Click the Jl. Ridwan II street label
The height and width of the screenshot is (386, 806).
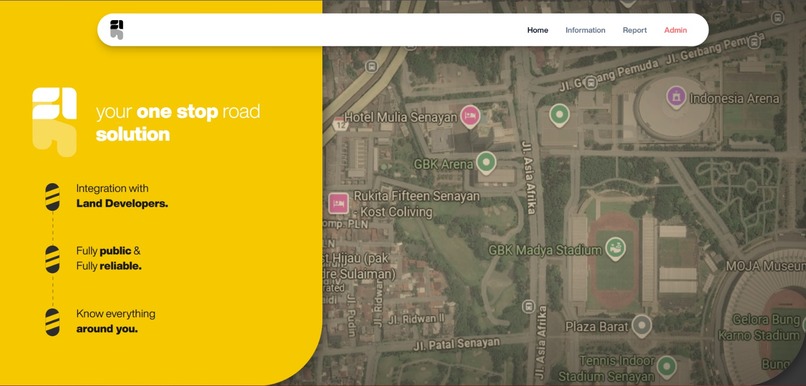[x=416, y=319]
